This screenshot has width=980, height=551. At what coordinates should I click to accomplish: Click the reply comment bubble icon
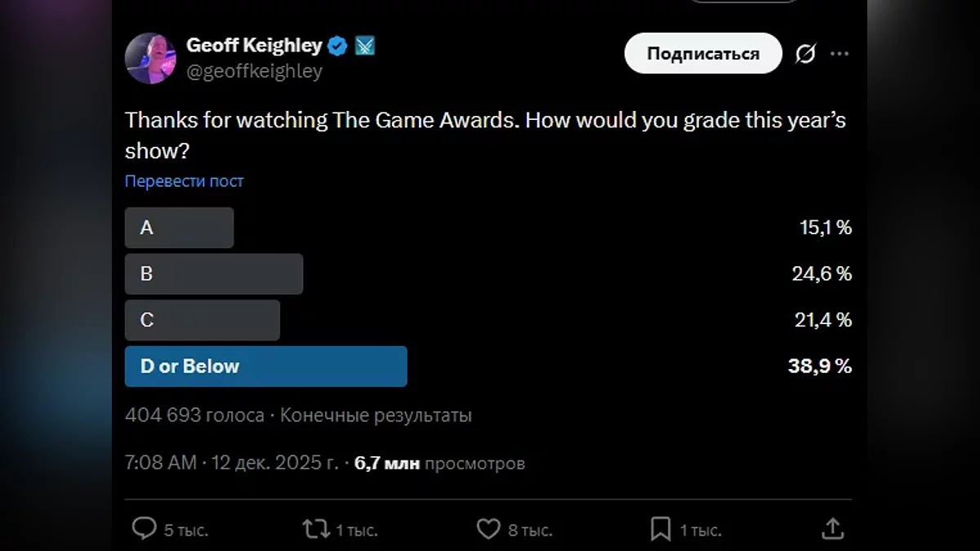tap(145, 529)
